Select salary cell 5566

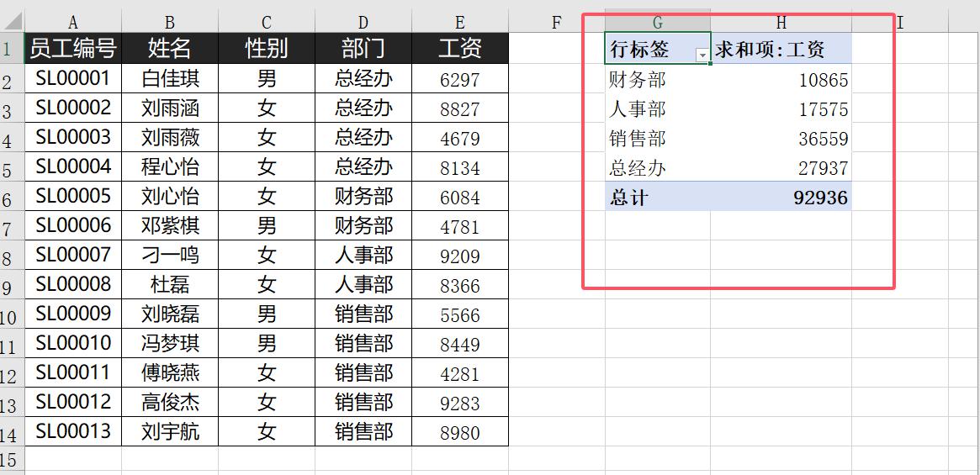[460, 314]
